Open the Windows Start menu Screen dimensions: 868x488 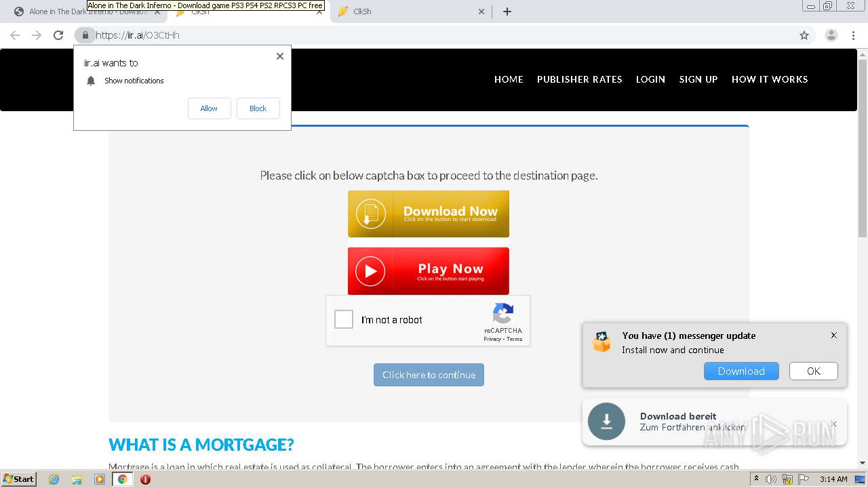19,479
